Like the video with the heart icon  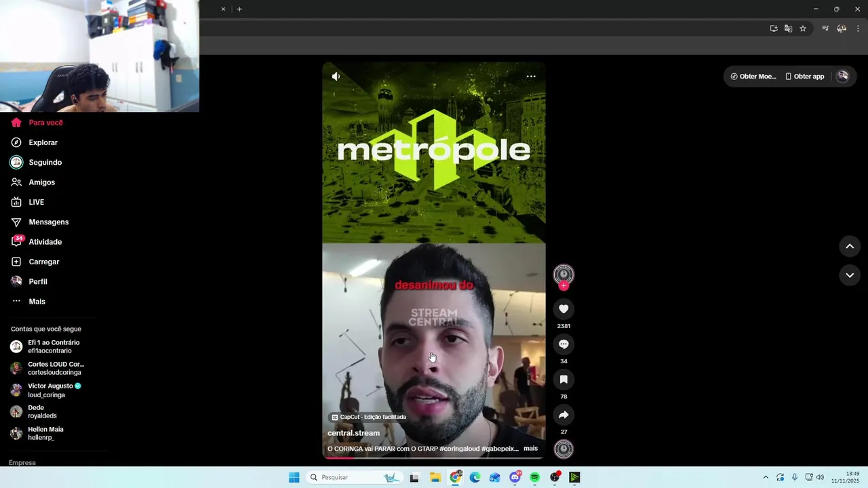564,309
